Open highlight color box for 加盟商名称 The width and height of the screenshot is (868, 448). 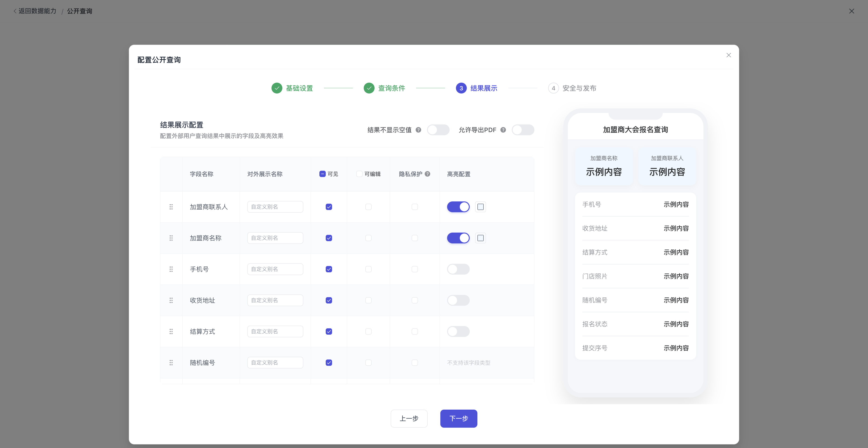click(x=481, y=238)
